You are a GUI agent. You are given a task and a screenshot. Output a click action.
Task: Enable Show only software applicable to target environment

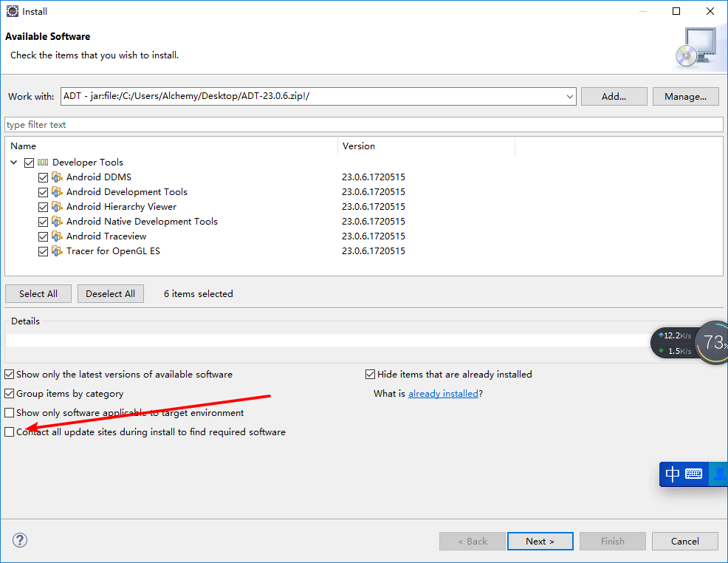[x=10, y=413]
